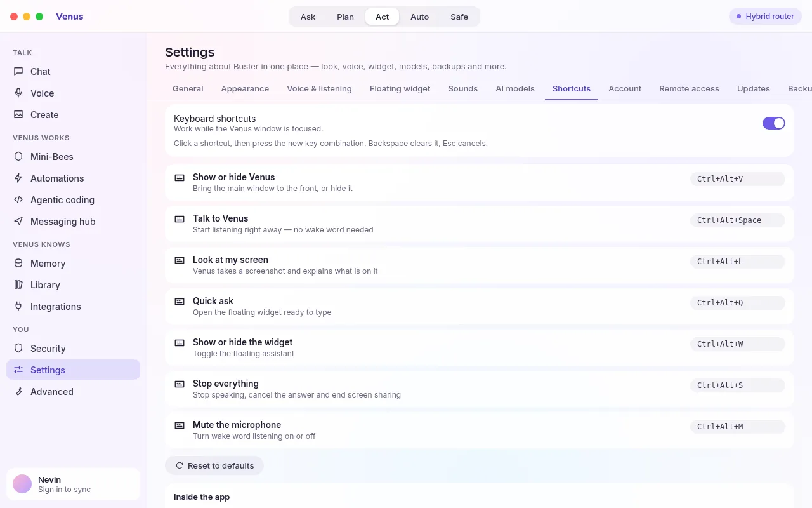Open the Voice & listening tab

[319, 89]
